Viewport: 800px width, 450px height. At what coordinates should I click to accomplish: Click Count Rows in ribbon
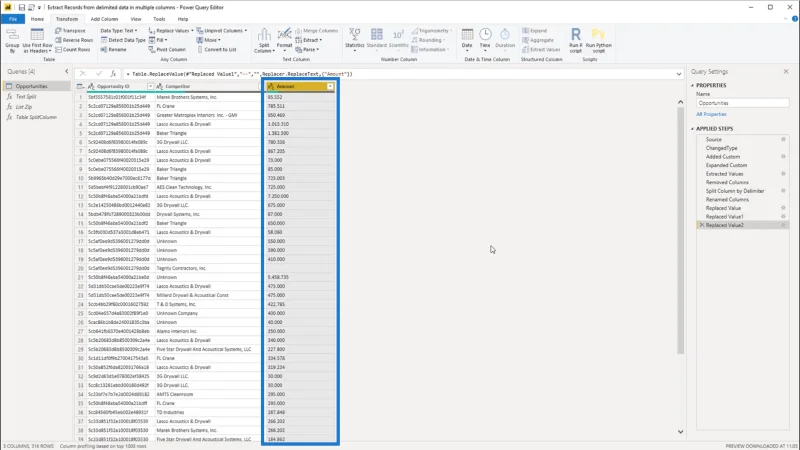coord(72,49)
